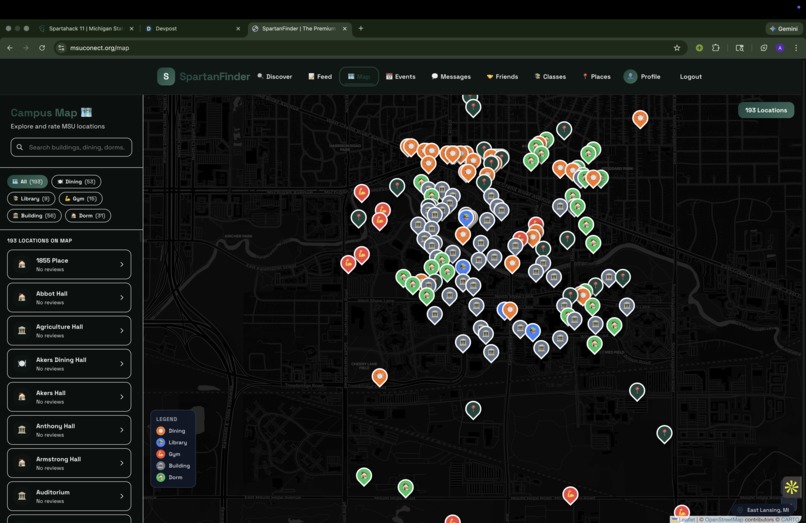Filter locations by Gym (15)

pos(81,199)
